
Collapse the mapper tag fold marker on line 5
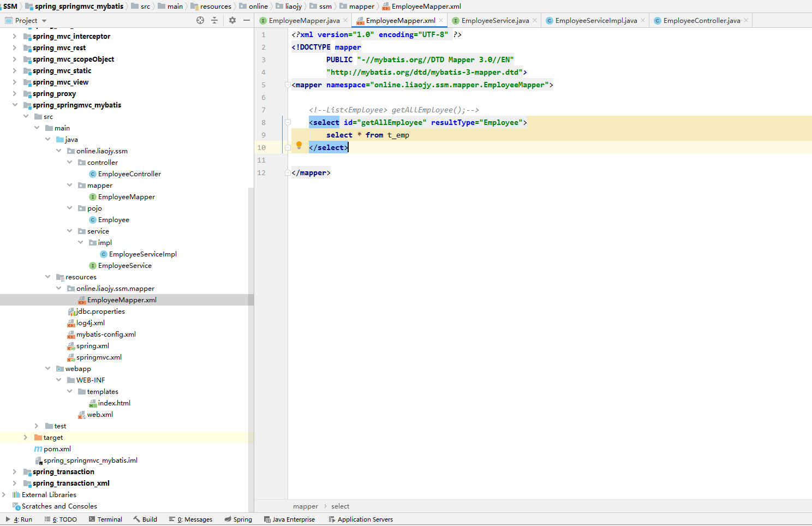tap(288, 85)
